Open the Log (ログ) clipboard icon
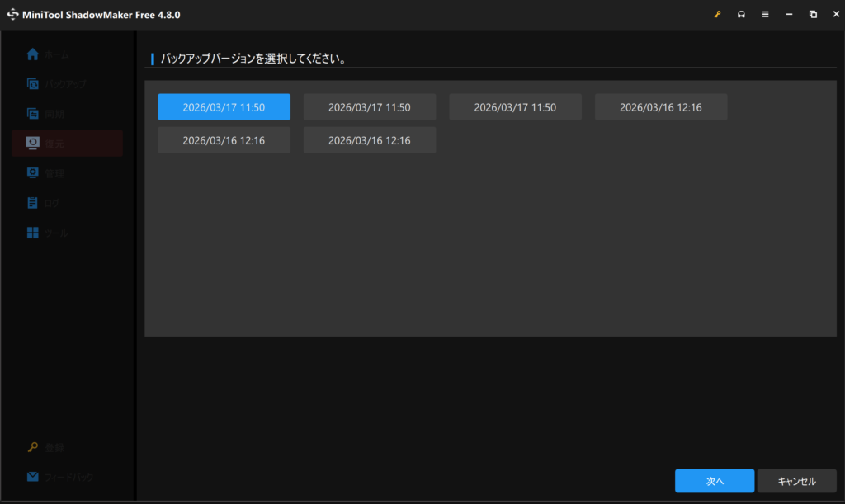 pyautogui.click(x=33, y=203)
